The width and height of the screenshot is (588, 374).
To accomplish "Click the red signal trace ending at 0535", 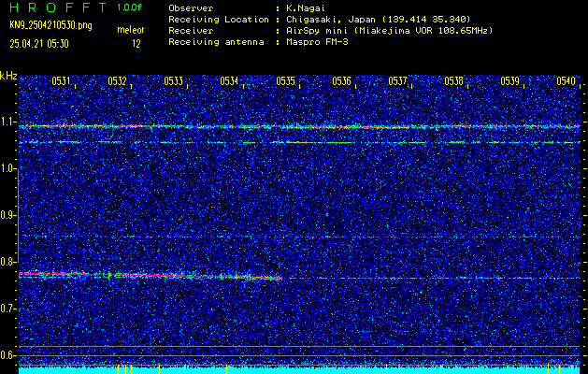I will 150,276.
